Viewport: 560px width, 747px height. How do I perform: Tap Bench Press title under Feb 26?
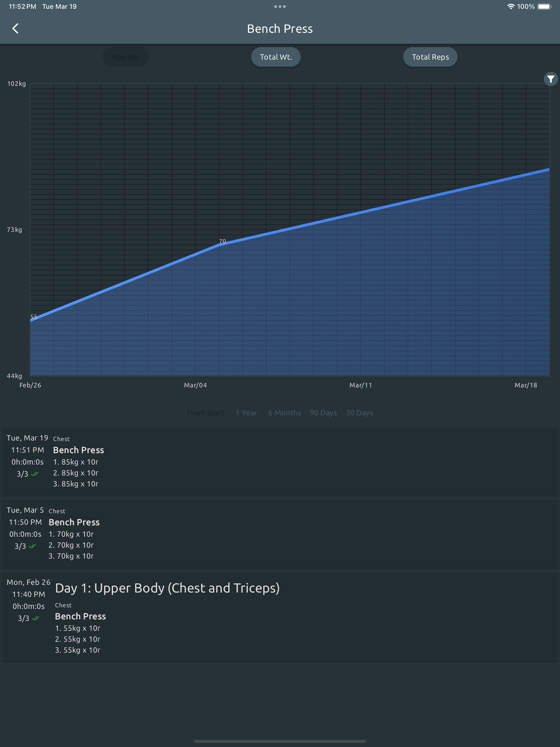point(80,616)
